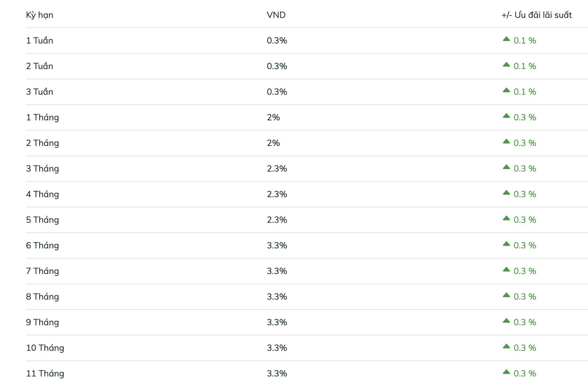
Task: Click the green triangle in 11 Tháng row
Action: point(506,372)
